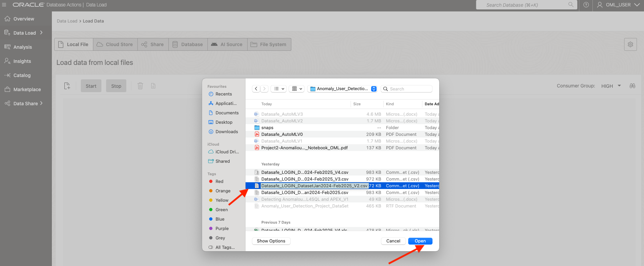Open Documents in Favourites
This screenshot has height=266, width=644.
click(x=224, y=113)
